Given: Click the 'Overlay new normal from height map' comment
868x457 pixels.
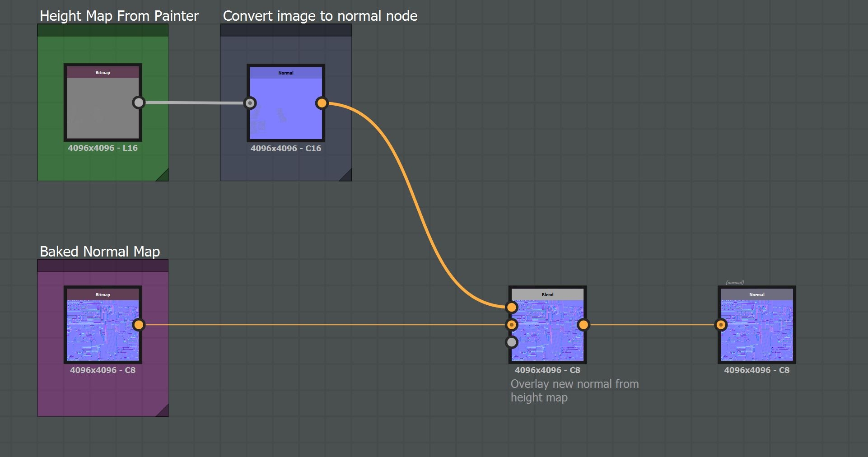Looking at the screenshot, I should (574, 391).
